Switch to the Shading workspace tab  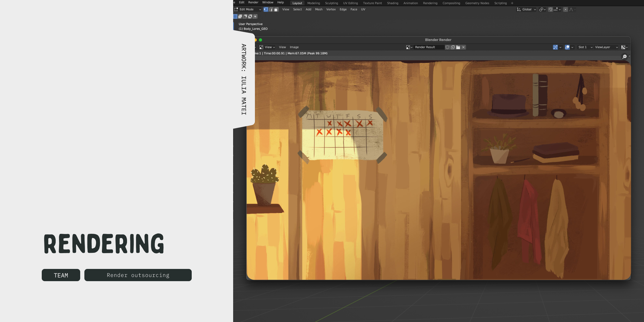click(393, 3)
